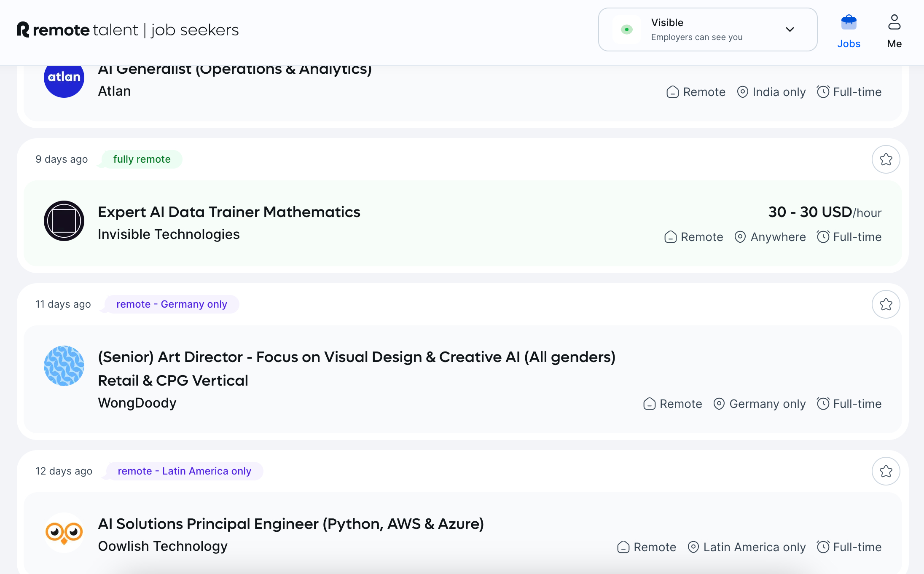The width and height of the screenshot is (924, 574).
Task: Click Full-time clock icon in Invisible Technologies row
Action: (x=823, y=236)
